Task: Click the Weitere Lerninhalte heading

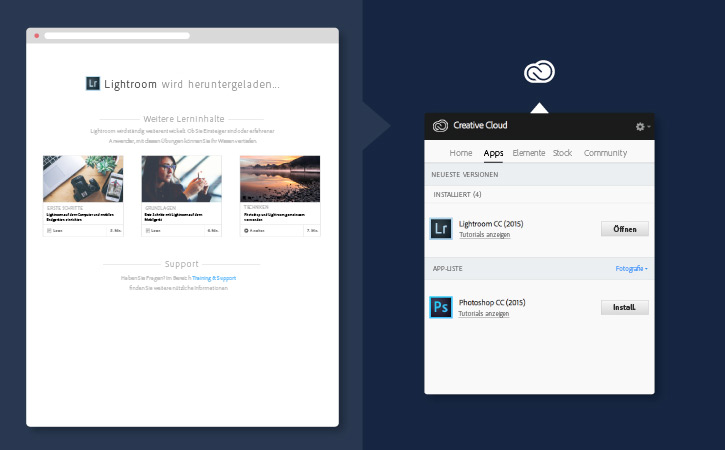Action: (184, 119)
